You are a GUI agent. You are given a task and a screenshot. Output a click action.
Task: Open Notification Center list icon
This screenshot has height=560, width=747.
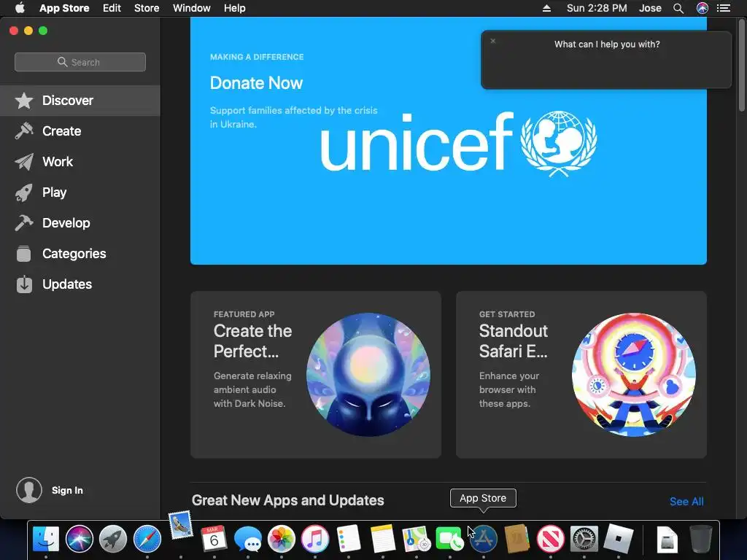(x=724, y=8)
